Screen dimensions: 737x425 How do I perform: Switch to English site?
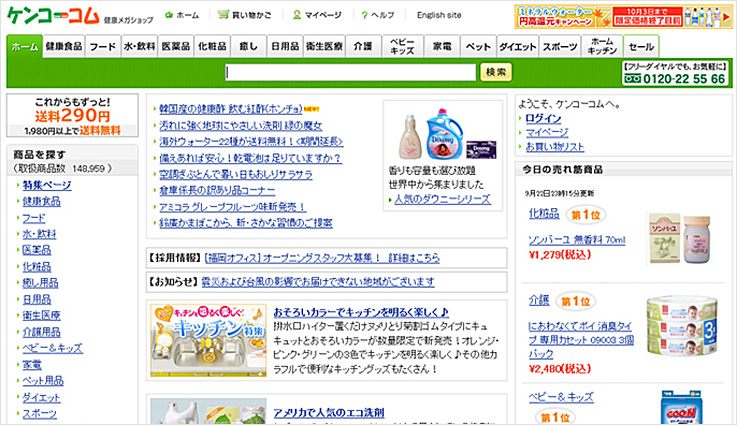439,15
